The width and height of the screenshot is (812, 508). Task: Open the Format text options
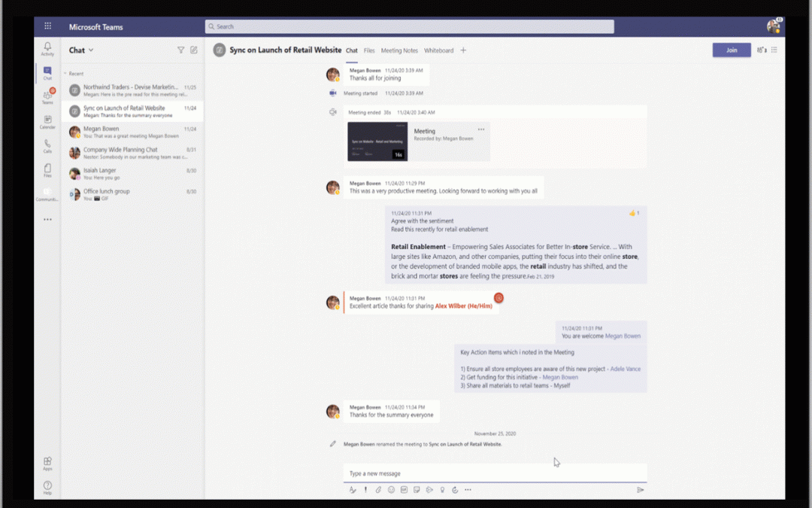pos(353,489)
